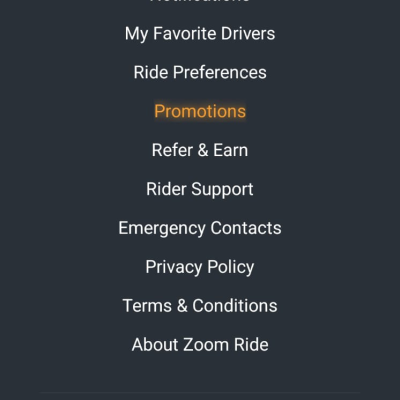Open ride preference settings entry
Image resolution: width=400 pixels, height=400 pixels.
tap(200, 72)
